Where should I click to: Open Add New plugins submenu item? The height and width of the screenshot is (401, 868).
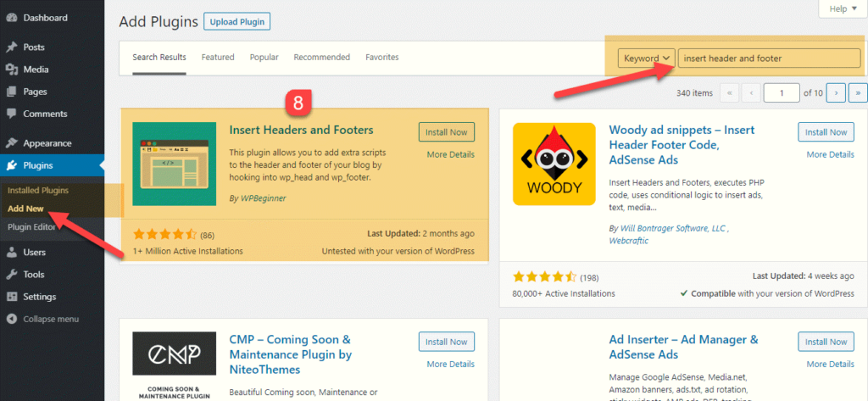click(25, 209)
